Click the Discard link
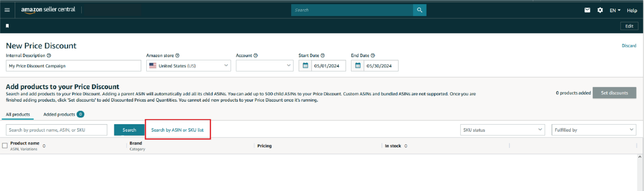 pos(629,46)
